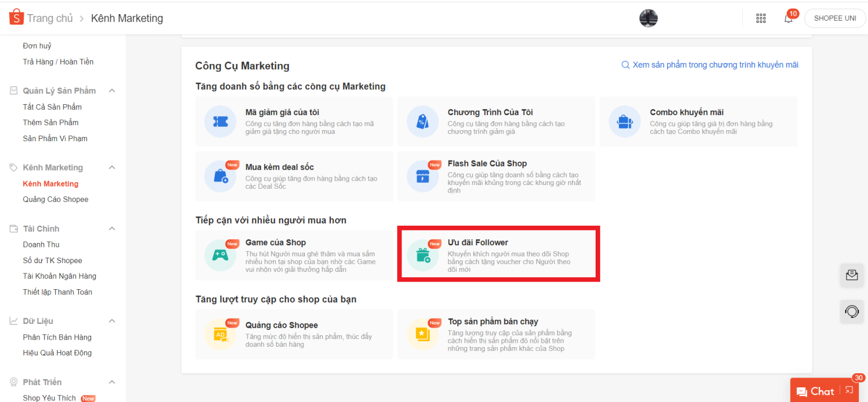
Task: Click the SHOPEE UNI button
Action: click(x=835, y=18)
